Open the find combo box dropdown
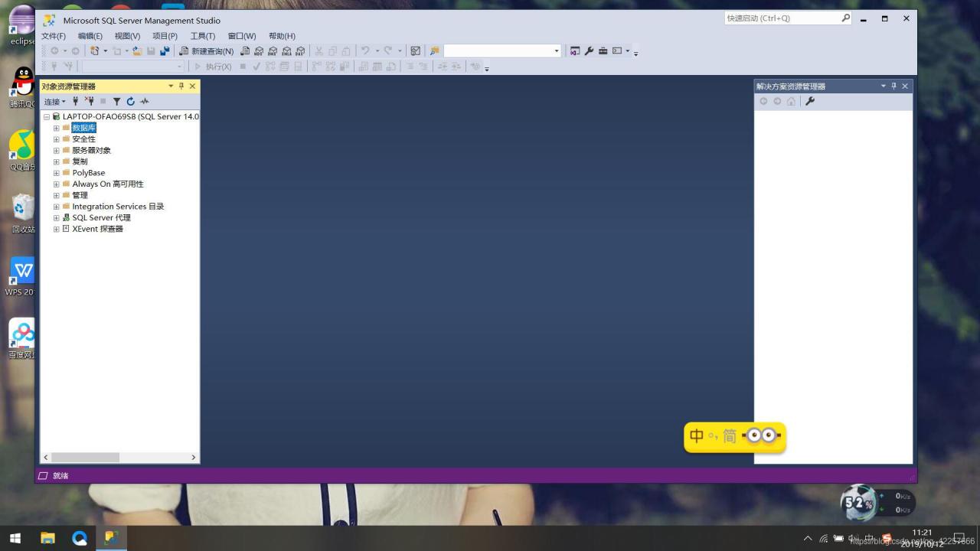Viewport: 980px width, 551px height. click(x=557, y=51)
